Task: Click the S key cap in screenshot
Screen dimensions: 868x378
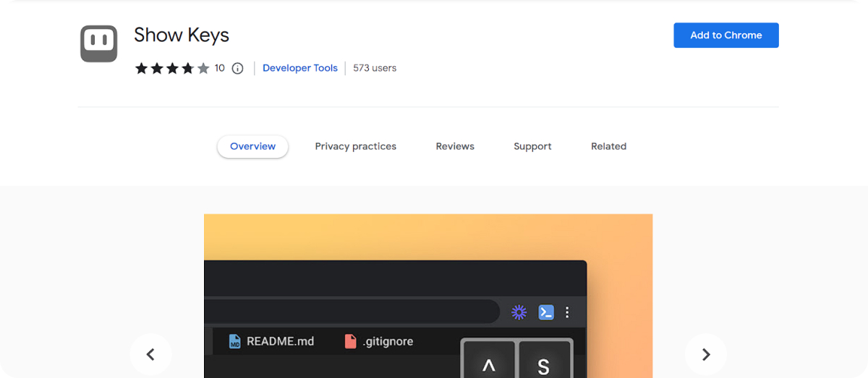Action: click(x=544, y=358)
